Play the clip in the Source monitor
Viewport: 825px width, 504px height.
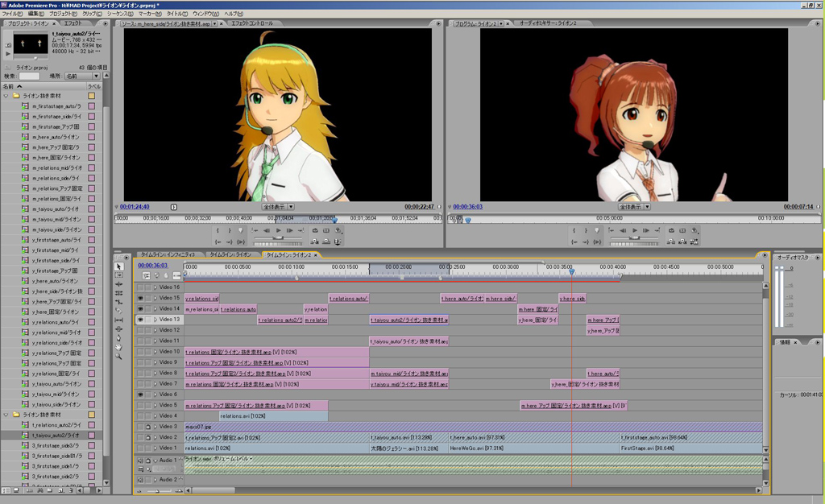[278, 231]
